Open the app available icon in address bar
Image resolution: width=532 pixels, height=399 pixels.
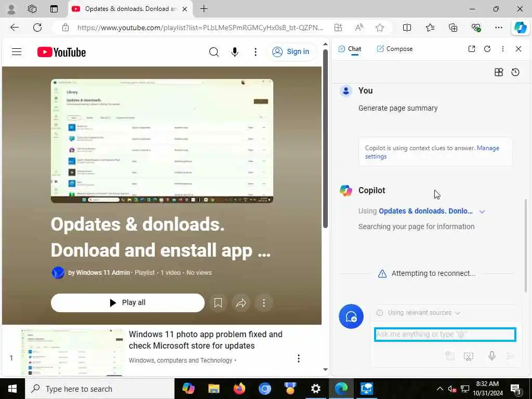[x=338, y=28]
